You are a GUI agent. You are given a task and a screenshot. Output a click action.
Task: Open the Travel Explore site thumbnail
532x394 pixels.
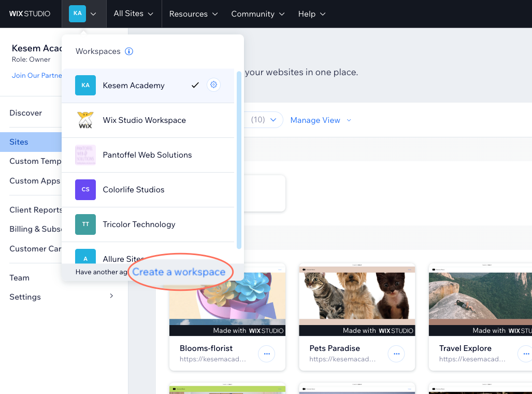point(480,300)
